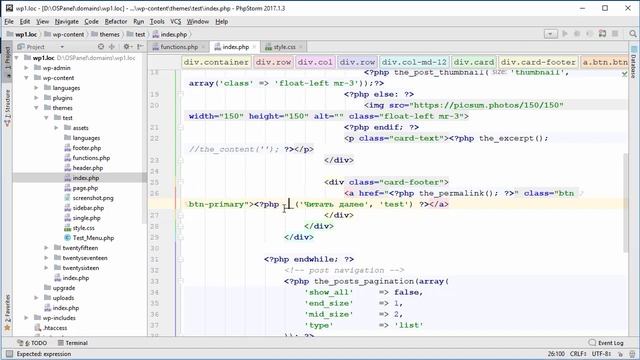Open the Event Log
Screen dimensions: 640x360
coord(606,343)
